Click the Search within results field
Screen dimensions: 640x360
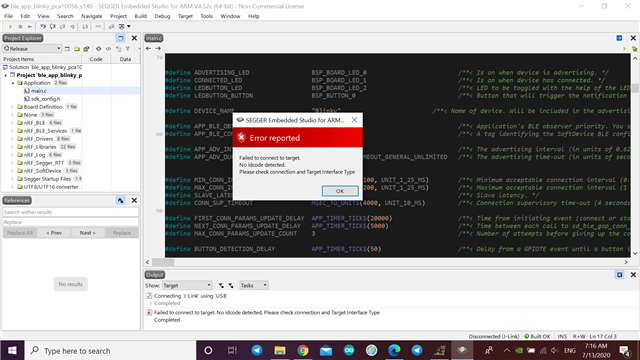click(x=71, y=212)
